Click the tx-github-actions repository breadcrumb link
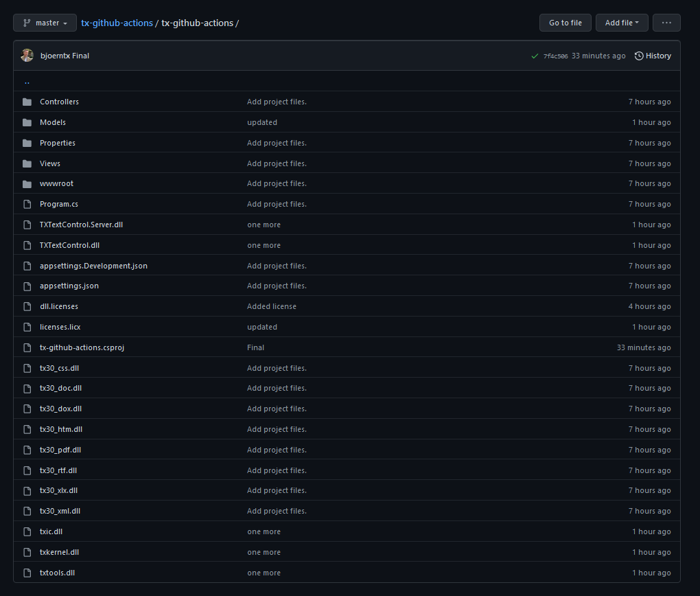Viewport: 700px width, 596px height. (117, 23)
